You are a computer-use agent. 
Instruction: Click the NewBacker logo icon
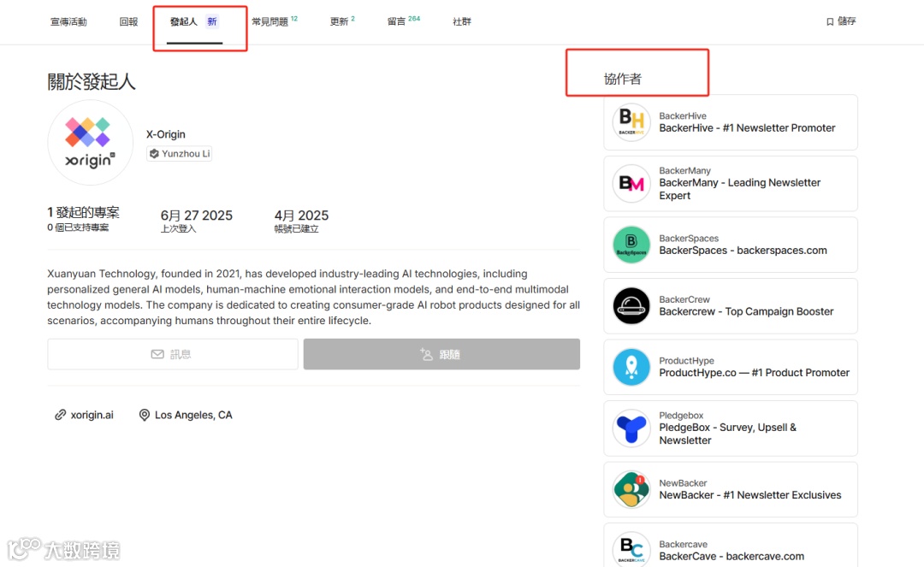(631, 490)
